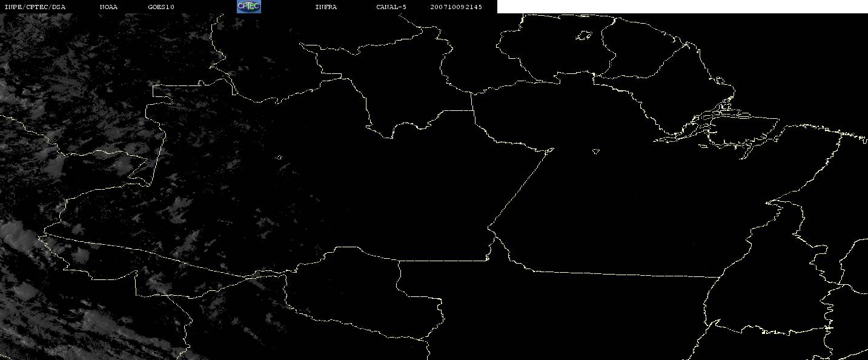Screen dimensions: 868x360
Task: Click the GOES10 satellite label
Action: pos(161,7)
